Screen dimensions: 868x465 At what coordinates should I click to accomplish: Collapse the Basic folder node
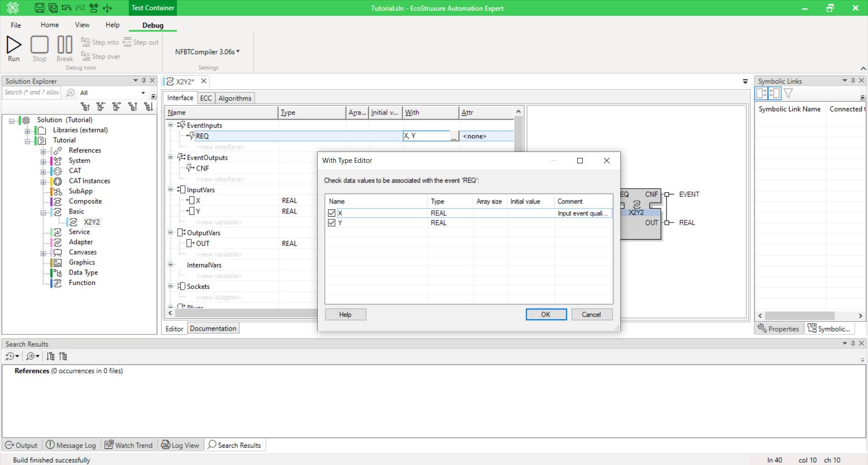(x=43, y=213)
